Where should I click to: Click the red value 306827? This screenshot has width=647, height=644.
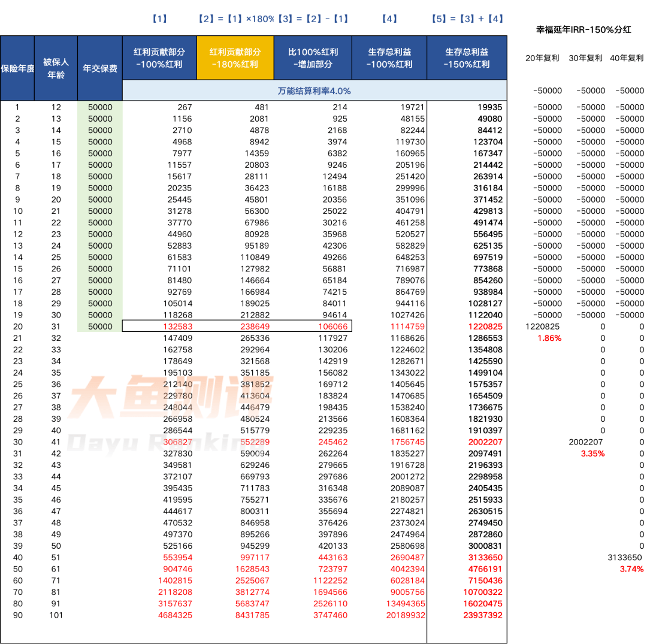178,442
